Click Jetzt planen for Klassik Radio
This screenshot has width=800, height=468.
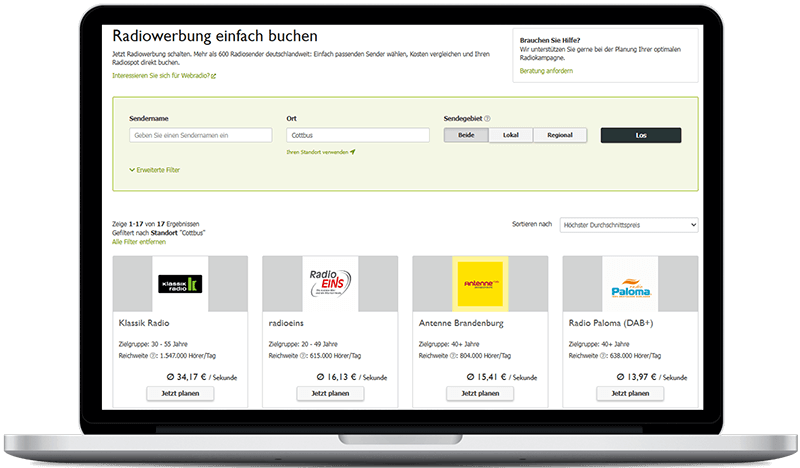click(180, 393)
